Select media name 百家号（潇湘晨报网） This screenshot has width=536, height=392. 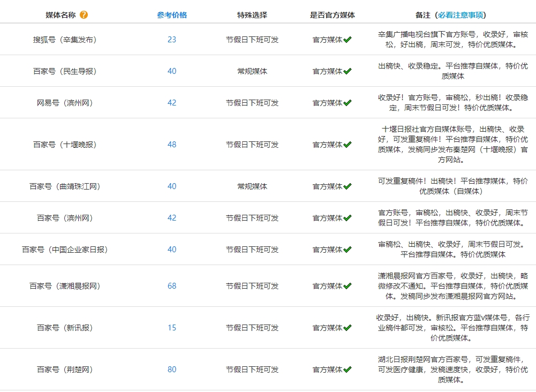click(x=65, y=286)
